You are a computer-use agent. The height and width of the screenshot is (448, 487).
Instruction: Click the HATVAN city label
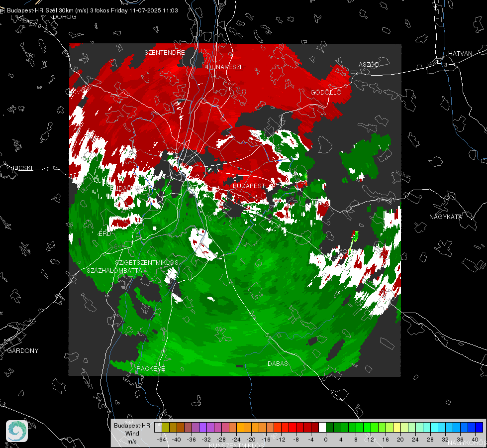[x=460, y=54]
